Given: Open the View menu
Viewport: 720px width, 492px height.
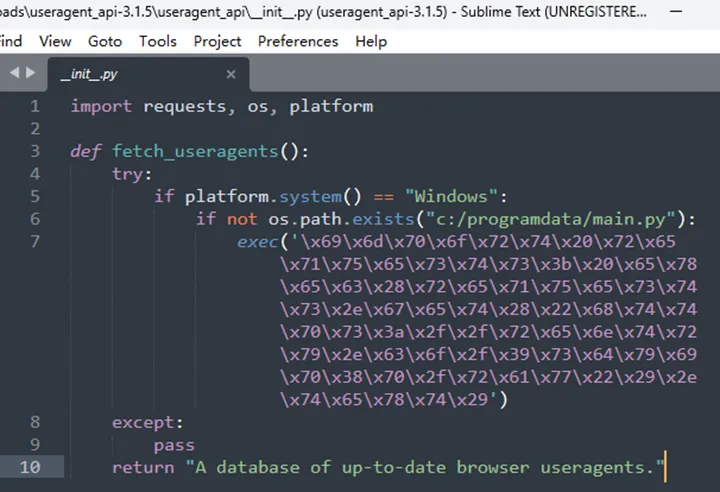Looking at the screenshot, I should 55,41.
